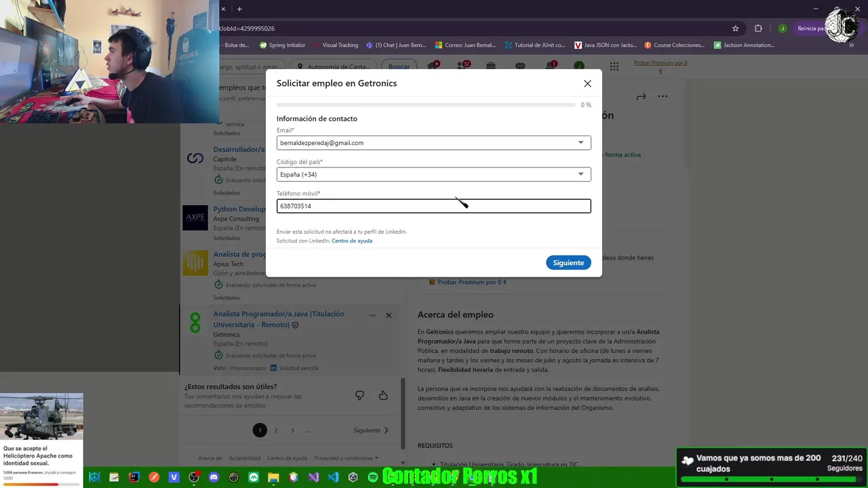Open Postman orange icon in taskbar

click(154, 477)
